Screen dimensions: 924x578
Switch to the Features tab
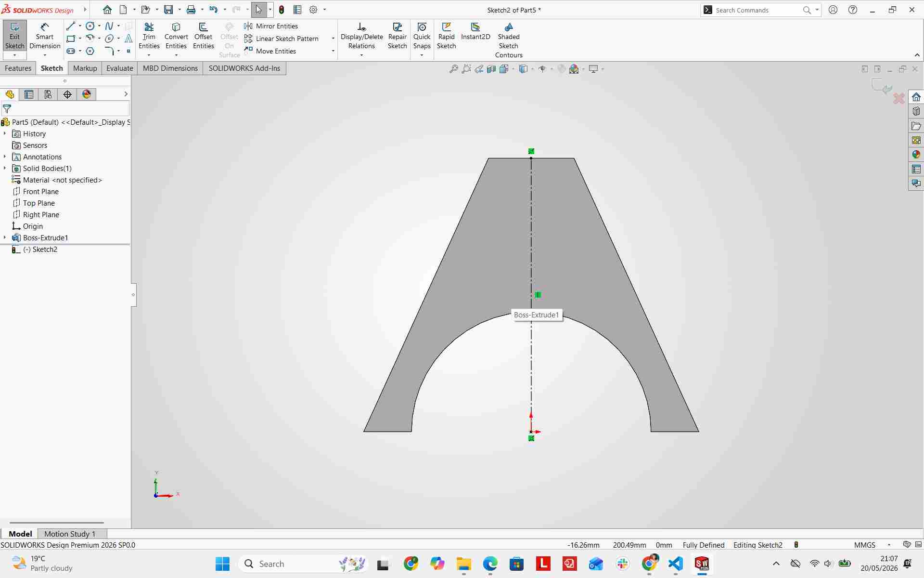18,68
